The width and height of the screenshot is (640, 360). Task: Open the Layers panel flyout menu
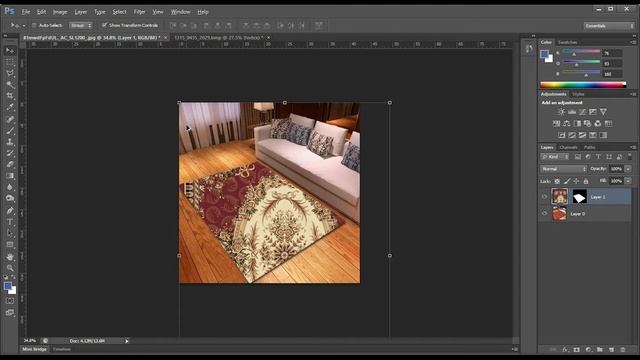tap(633, 147)
